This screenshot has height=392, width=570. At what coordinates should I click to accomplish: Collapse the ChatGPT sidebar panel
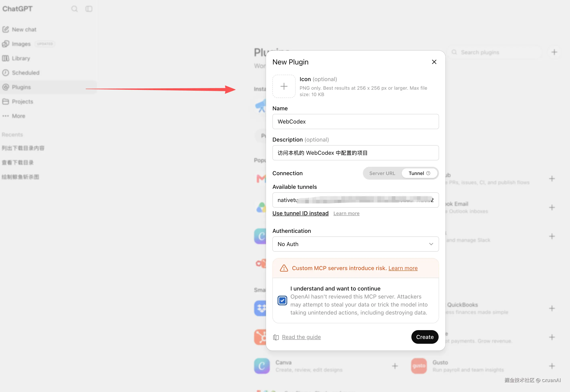(x=89, y=9)
